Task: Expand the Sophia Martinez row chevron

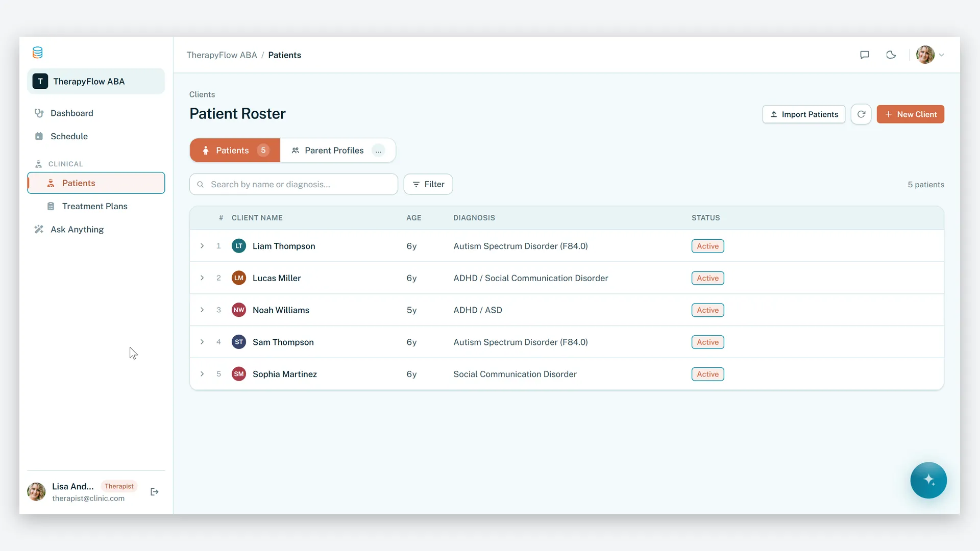Action: pyautogui.click(x=202, y=374)
